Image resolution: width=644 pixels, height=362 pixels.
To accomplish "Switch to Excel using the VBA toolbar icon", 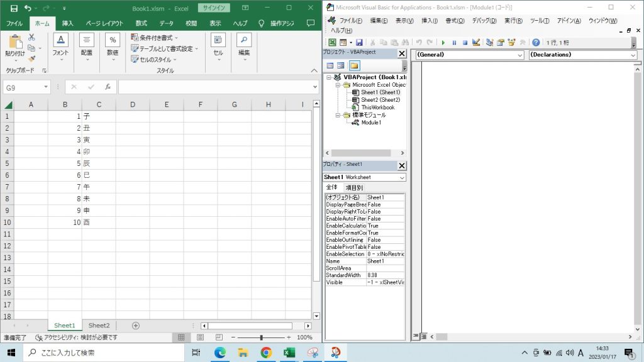I will (x=332, y=43).
